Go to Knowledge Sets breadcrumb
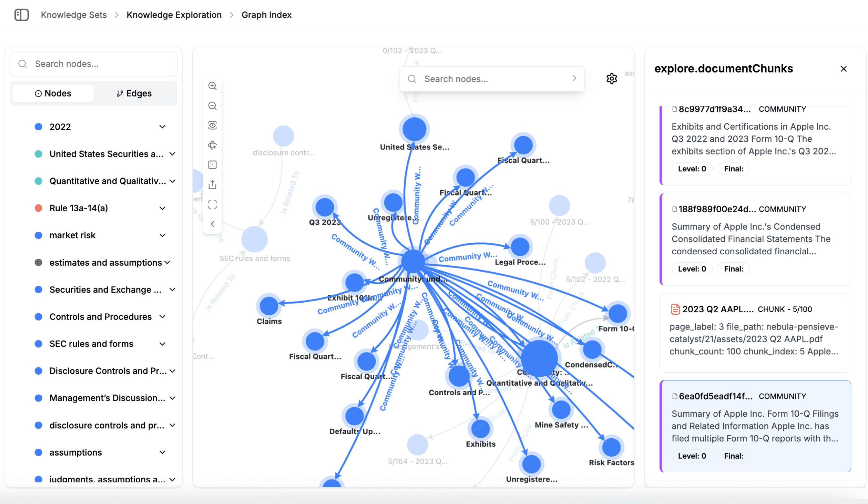Screen dimensions: 868x504 [74, 15]
